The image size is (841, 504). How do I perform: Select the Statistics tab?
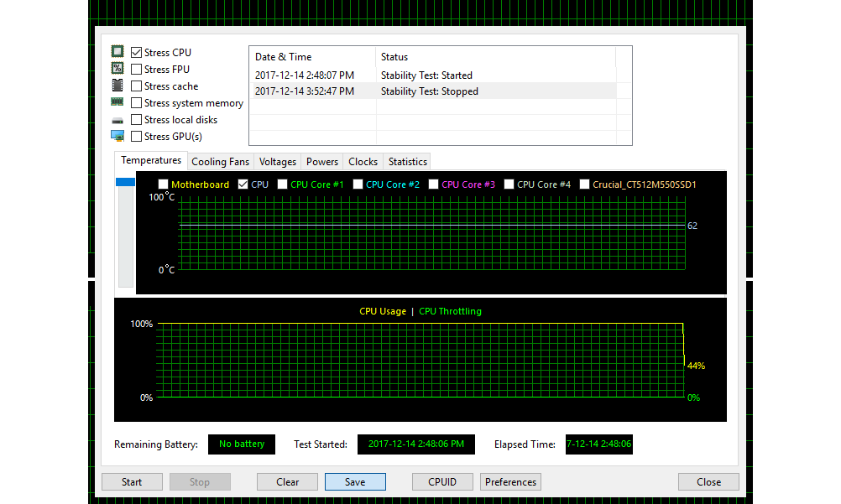(408, 162)
